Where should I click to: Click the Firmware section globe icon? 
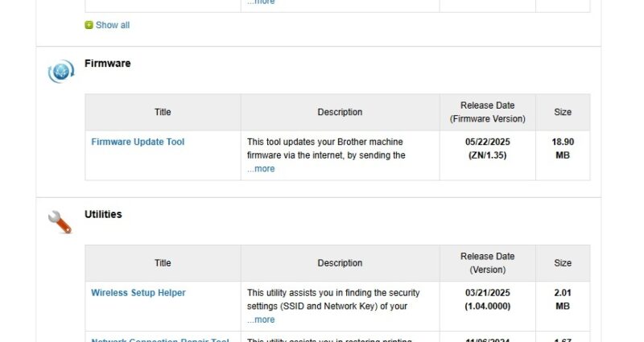(60, 72)
